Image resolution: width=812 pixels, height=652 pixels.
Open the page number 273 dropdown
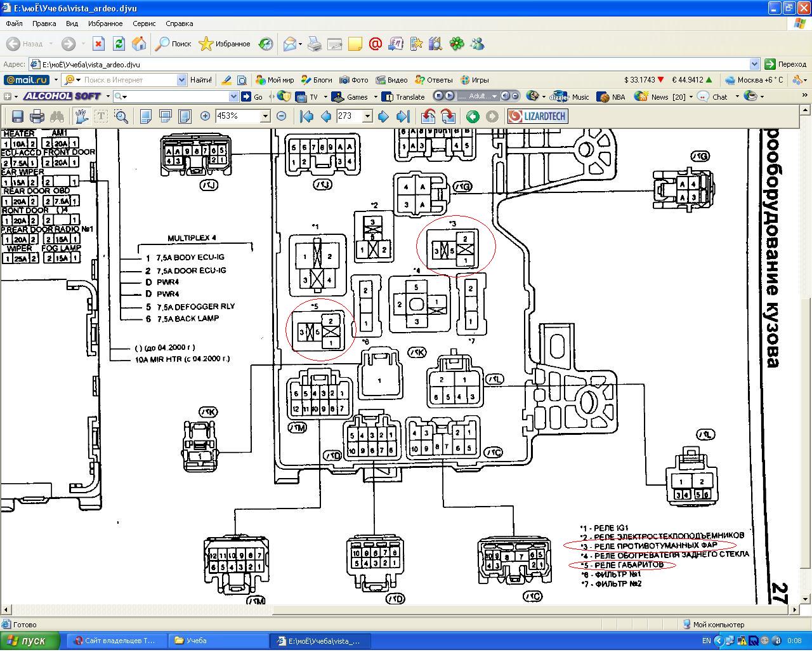(367, 116)
